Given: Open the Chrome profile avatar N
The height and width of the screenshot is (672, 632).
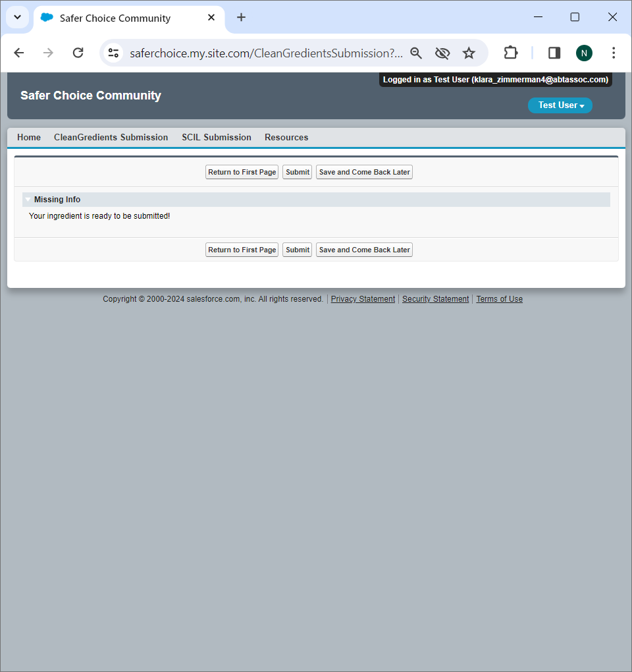Looking at the screenshot, I should 584,53.
